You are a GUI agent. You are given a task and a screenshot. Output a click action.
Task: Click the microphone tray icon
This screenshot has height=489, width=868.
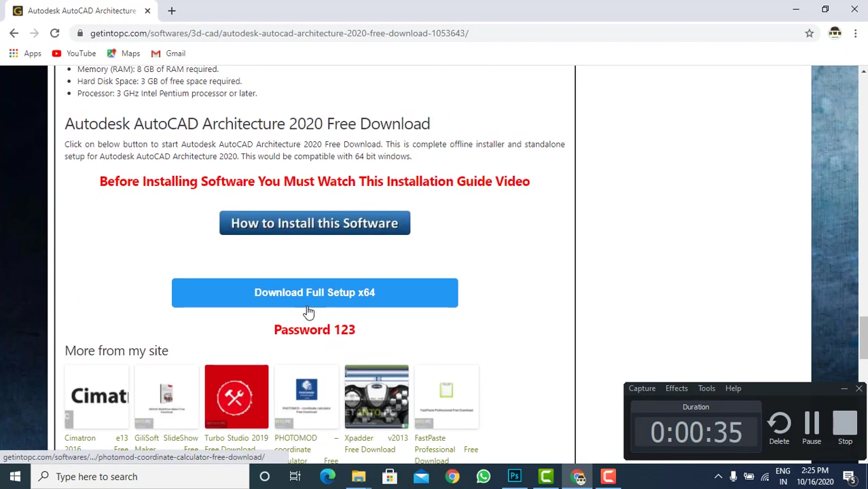point(734,477)
